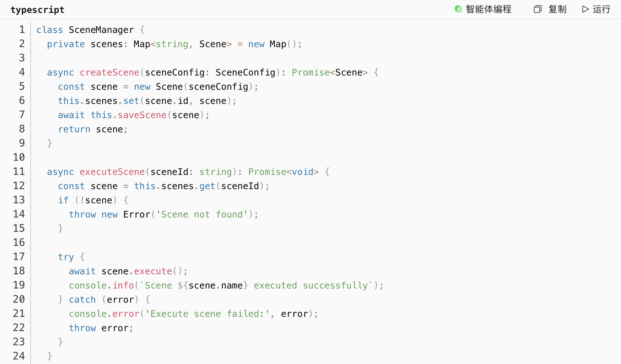The width and height of the screenshot is (621, 364).
Task: Click the catch keyword on line 20
Action: [x=82, y=300]
